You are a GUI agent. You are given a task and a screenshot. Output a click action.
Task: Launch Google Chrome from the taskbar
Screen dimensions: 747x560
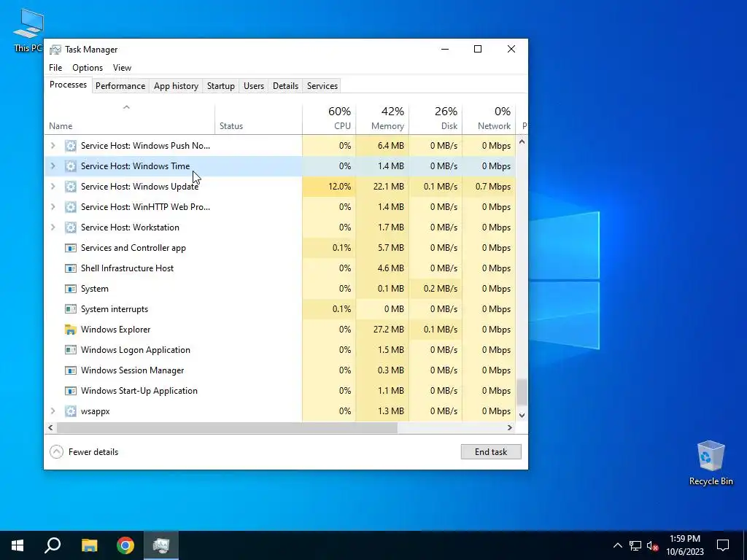125,545
